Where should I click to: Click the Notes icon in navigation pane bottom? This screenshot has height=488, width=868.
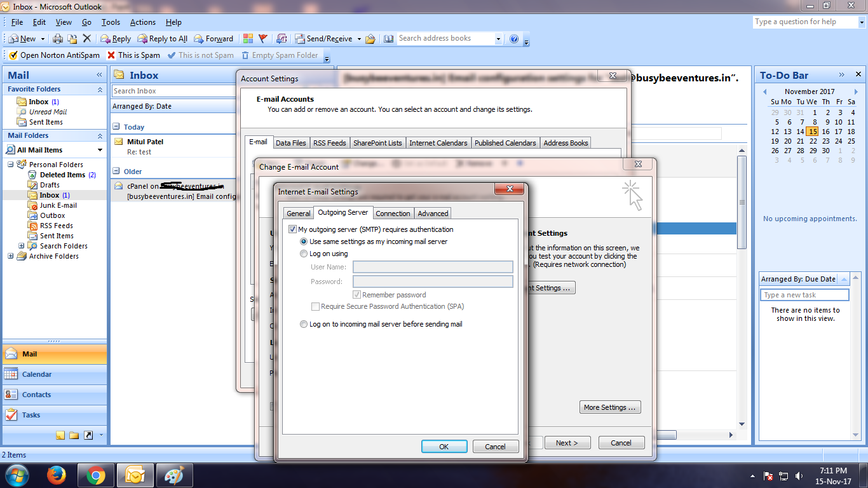click(x=60, y=435)
